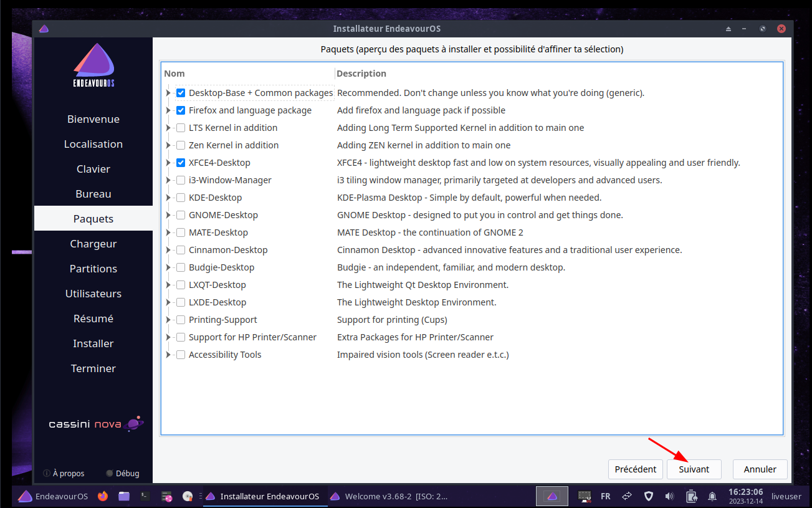Open the EndeavourOS applications menu
812x508 pixels.
[x=53, y=496]
